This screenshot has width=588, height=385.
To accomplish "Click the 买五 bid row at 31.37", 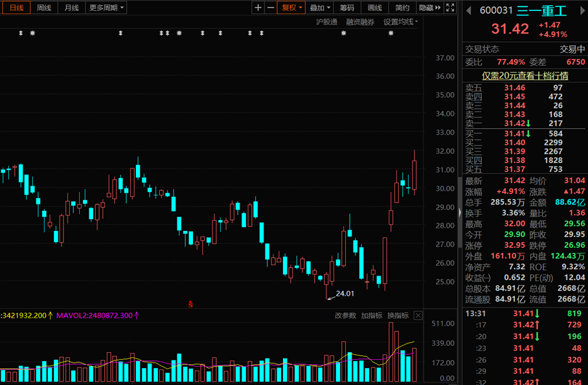I will point(525,169).
